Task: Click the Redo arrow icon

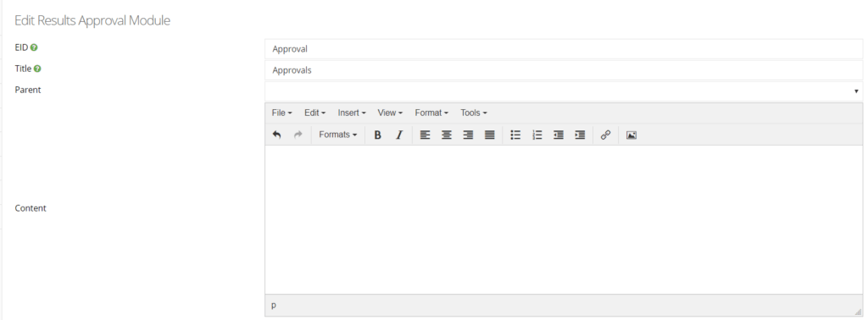Action: 298,135
